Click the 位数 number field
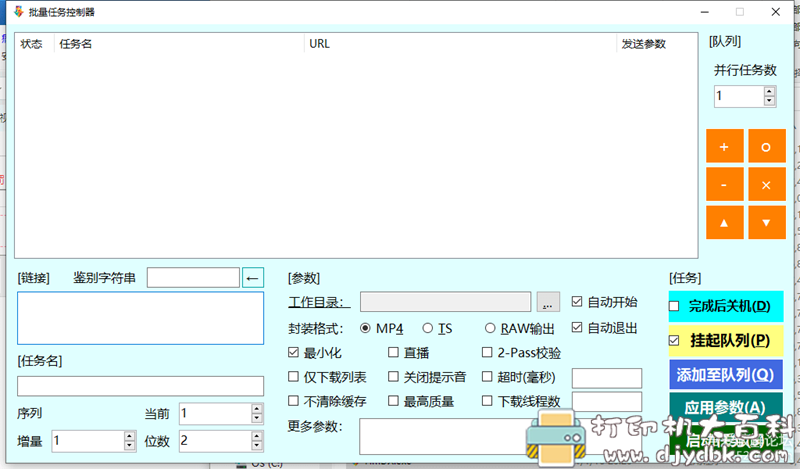The image size is (800, 469). click(x=216, y=441)
